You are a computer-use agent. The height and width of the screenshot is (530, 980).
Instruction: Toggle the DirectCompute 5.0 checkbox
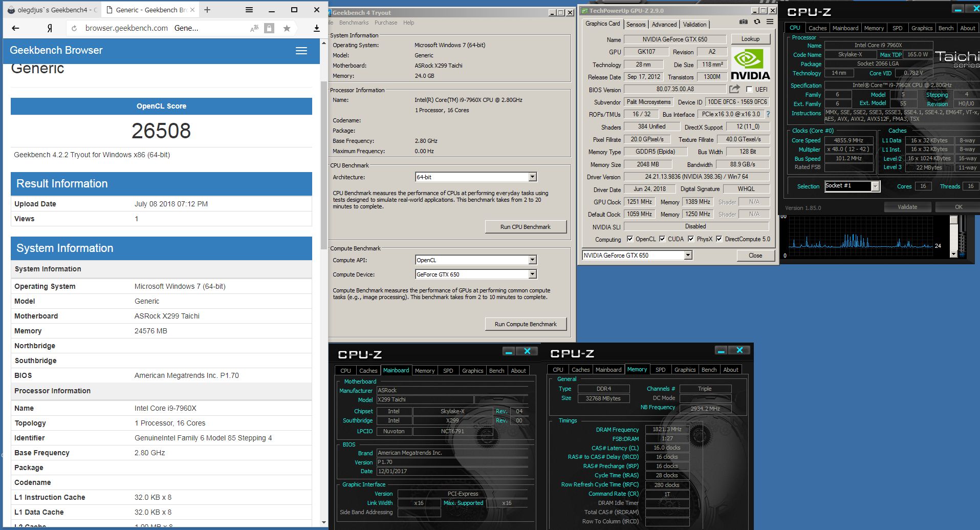pos(719,239)
